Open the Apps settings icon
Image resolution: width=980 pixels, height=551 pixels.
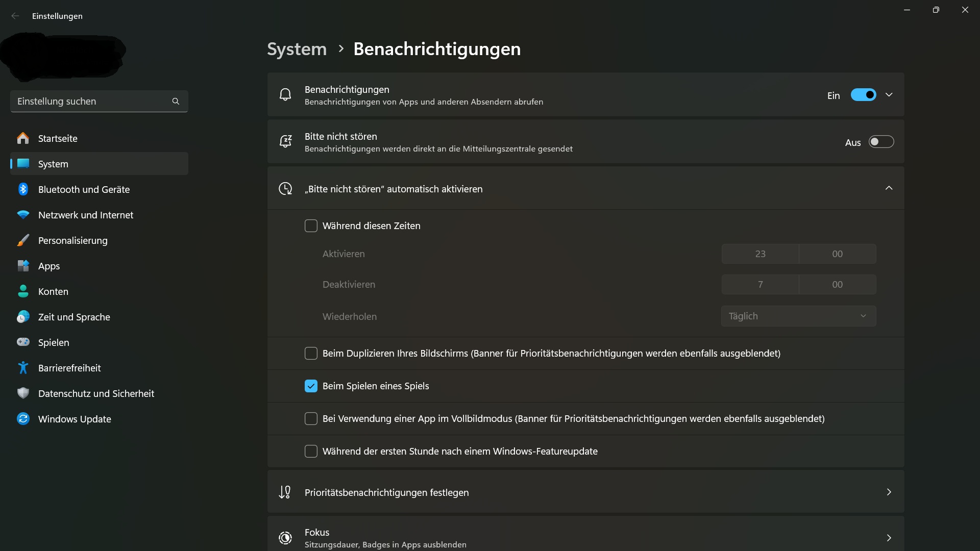pyautogui.click(x=23, y=266)
